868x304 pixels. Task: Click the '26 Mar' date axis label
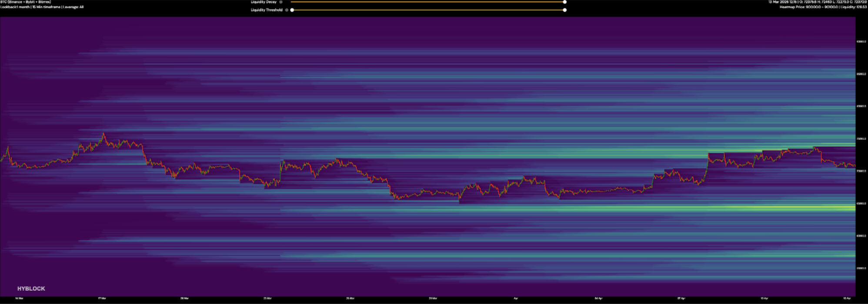pos(350,298)
